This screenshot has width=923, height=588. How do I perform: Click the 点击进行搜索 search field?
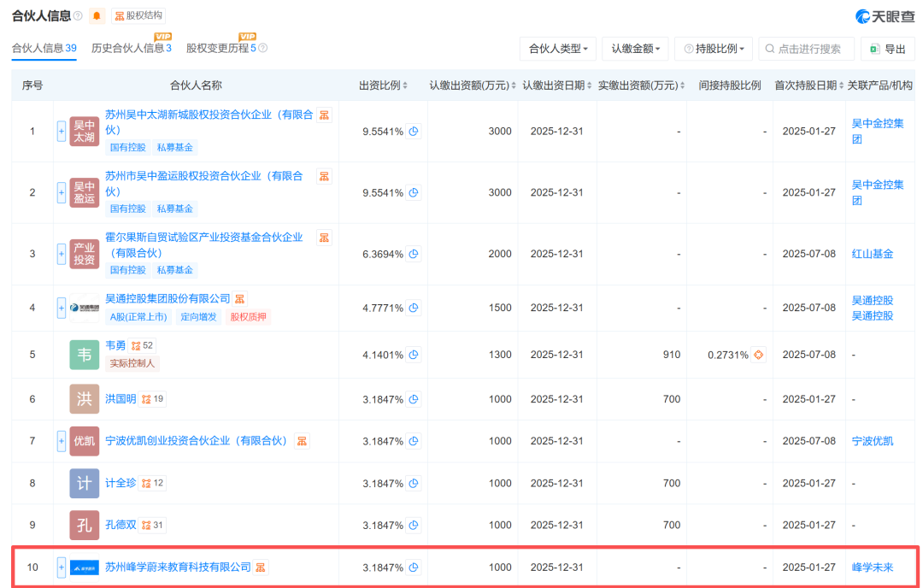point(808,49)
